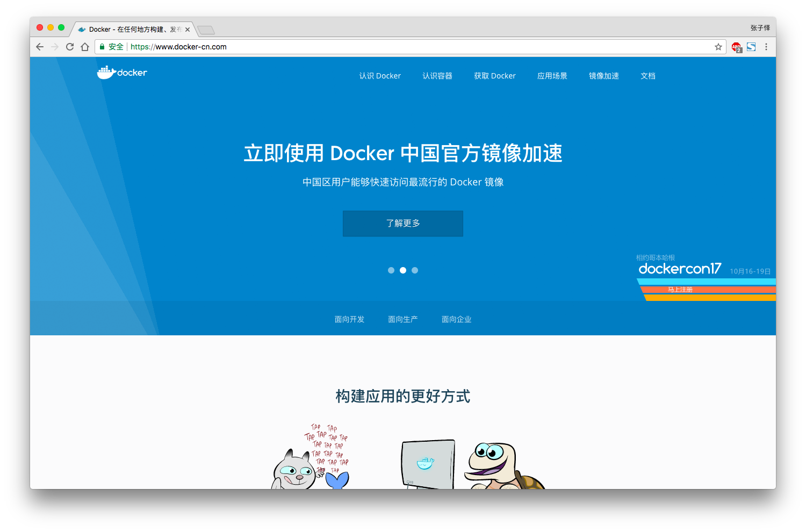Go back using the back arrow
This screenshot has height=532, width=806.
[x=39, y=47]
